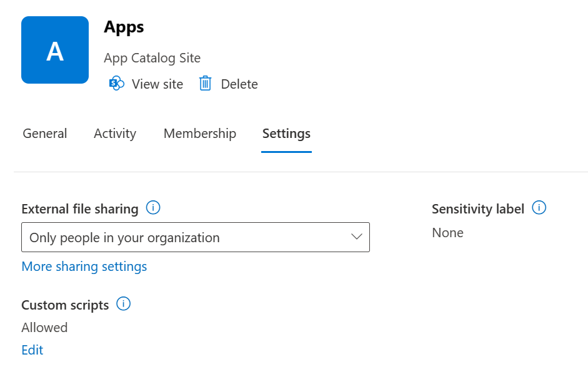
Task: Click the Sensitivity label info icon
Action: 539,208
